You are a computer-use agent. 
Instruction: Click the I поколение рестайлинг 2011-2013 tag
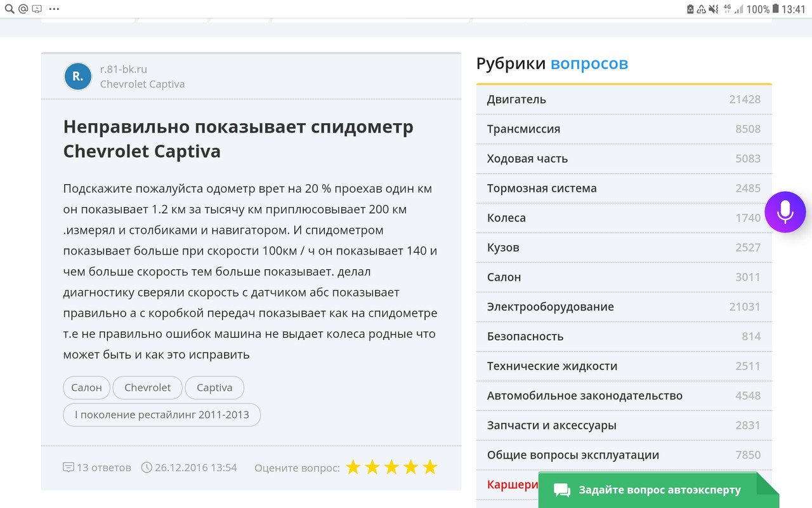click(162, 415)
